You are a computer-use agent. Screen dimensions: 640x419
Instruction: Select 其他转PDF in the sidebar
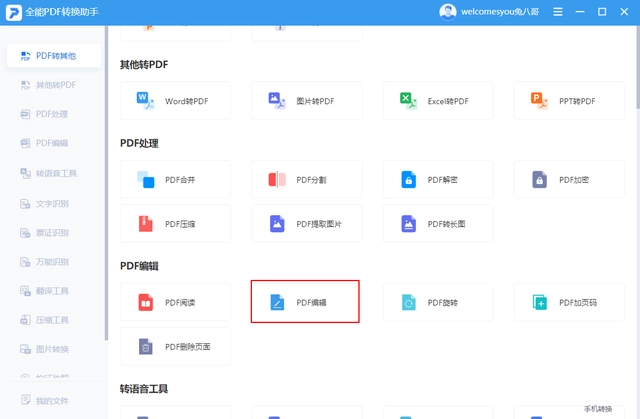click(x=54, y=85)
